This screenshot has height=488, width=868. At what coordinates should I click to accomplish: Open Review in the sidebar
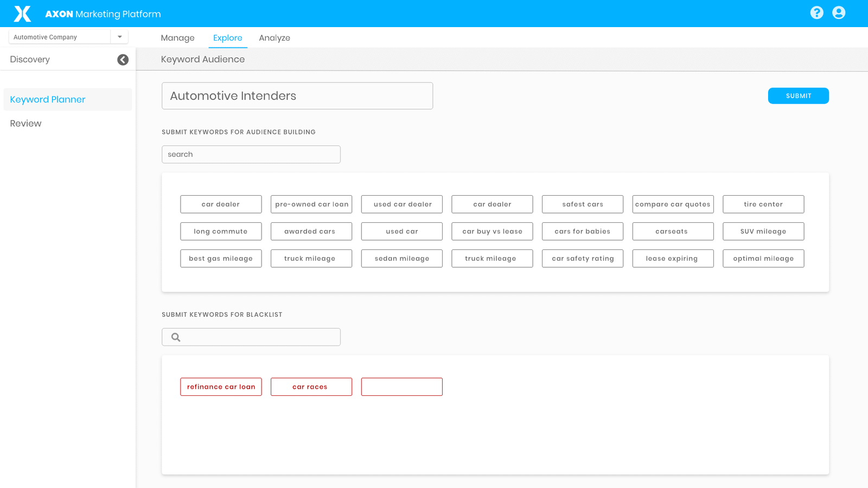pos(25,124)
